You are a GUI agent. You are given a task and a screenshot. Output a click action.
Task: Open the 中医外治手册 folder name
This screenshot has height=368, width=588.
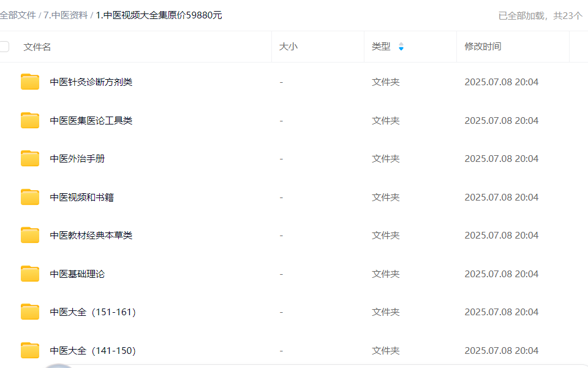(x=77, y=159)
